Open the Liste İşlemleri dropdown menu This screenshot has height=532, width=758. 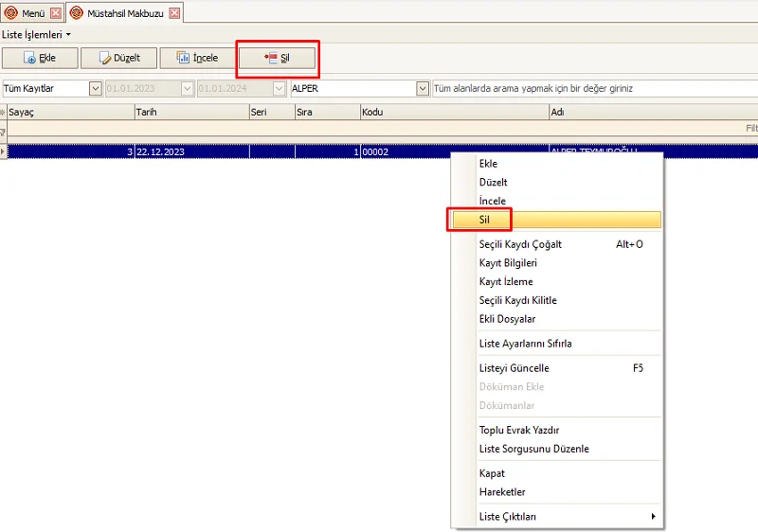coord(36,34)
